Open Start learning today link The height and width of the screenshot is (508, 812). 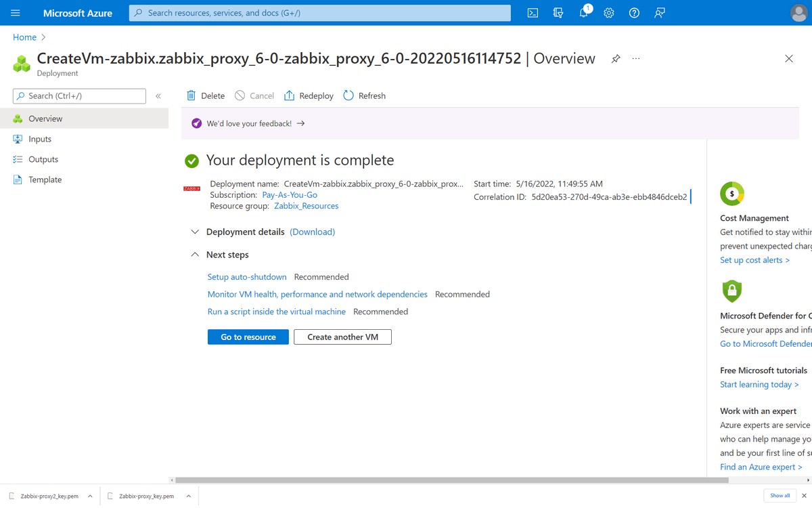pos(759,385)
